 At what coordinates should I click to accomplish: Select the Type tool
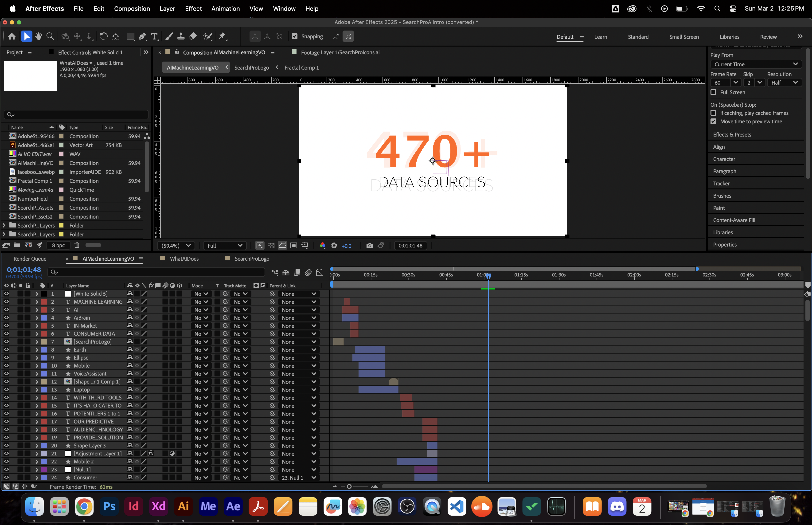tap(154, 36)
